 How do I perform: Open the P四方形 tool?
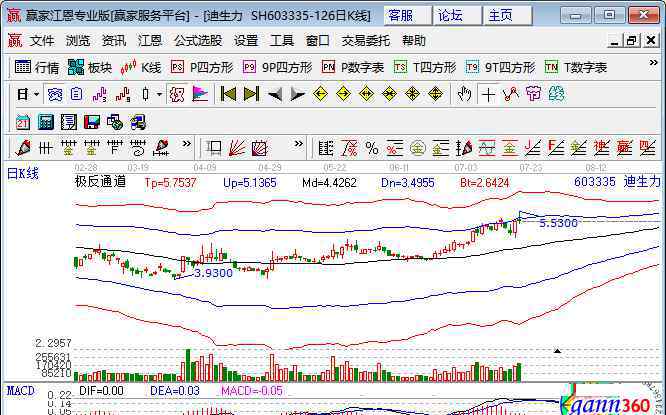click(x=202, y=67)
